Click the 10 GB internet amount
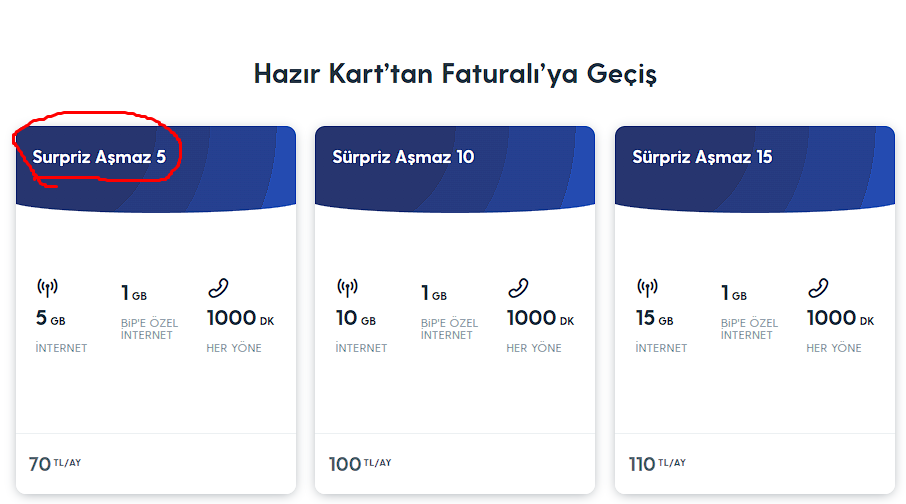 (356, 319)
